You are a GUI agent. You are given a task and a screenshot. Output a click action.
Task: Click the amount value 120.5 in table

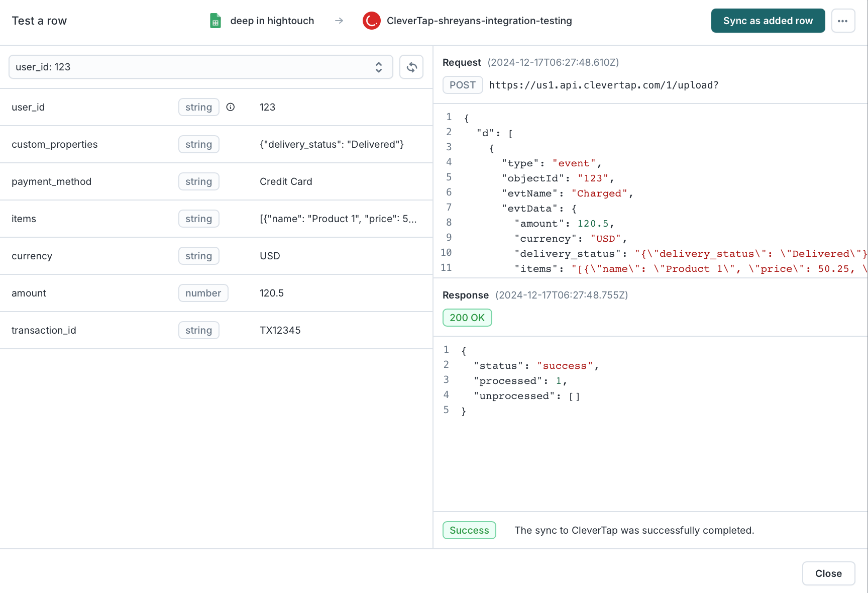272,293
